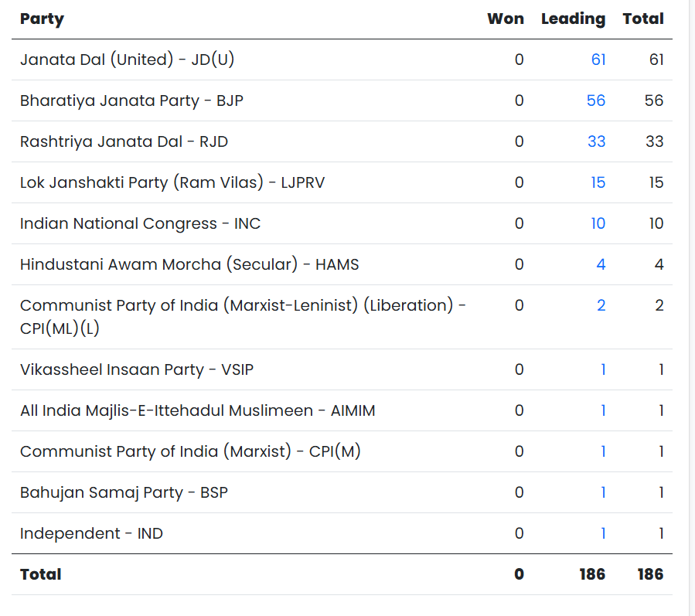
Task: Click the bold Total row label
Action: (x=40, y=574)
